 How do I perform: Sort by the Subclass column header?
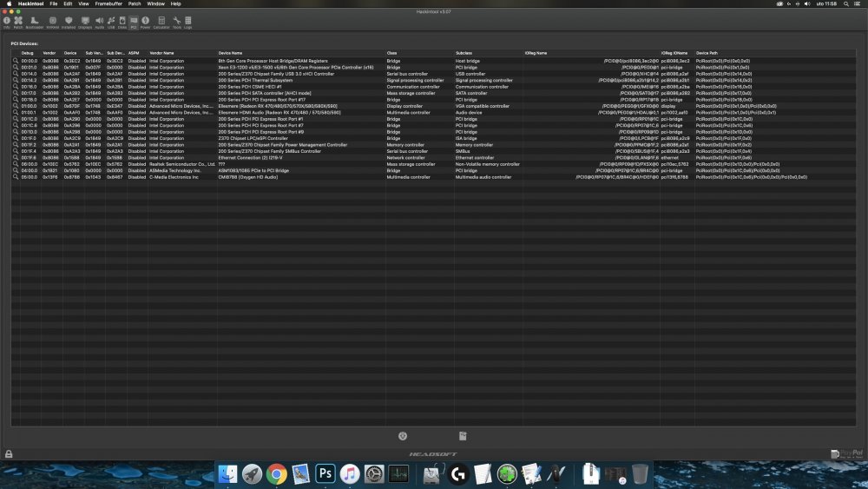[488, 53]
